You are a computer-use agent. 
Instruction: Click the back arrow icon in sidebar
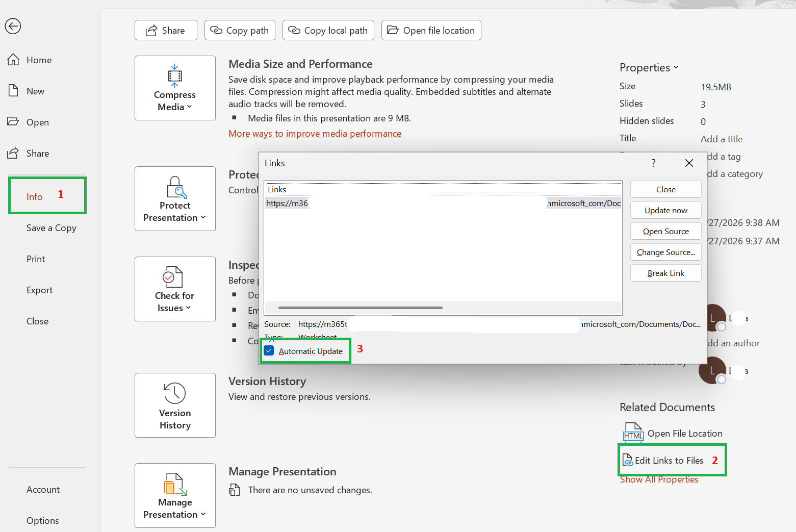point(13,26)
